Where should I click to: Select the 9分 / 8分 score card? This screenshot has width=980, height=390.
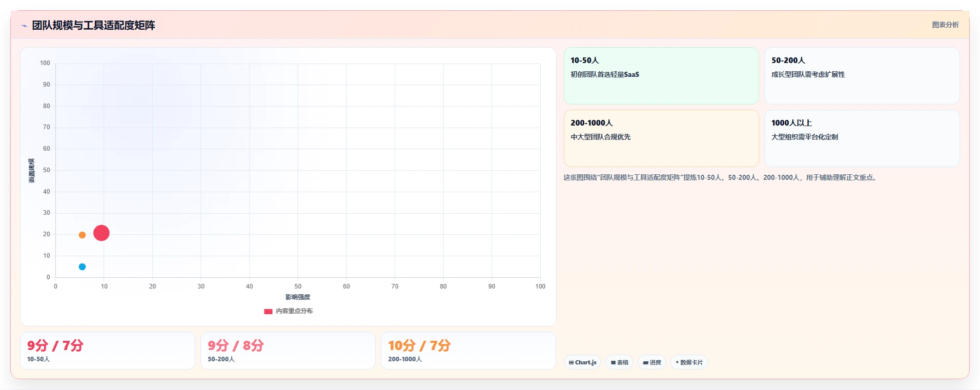tap(288, 351)
